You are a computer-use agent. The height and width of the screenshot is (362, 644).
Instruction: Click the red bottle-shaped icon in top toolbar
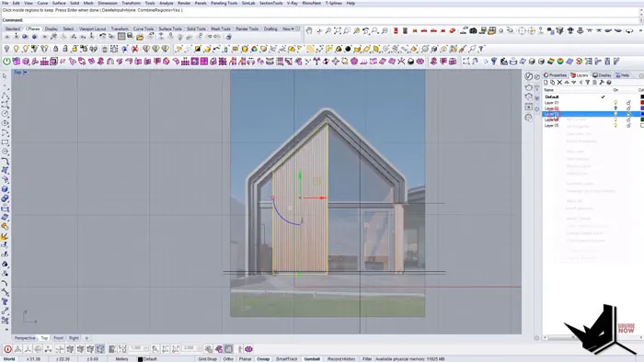[396, 30]
